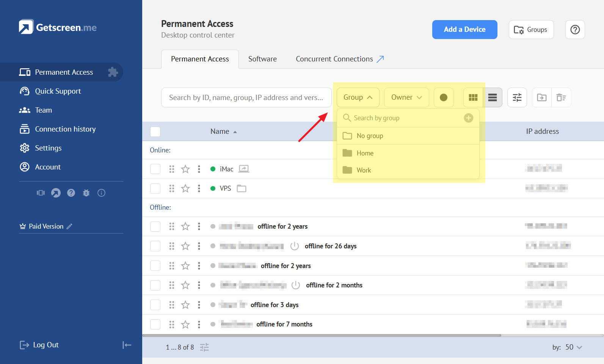Click the device search input field
The width and height of the screenshot is (604, 364).
pos(246,97)
